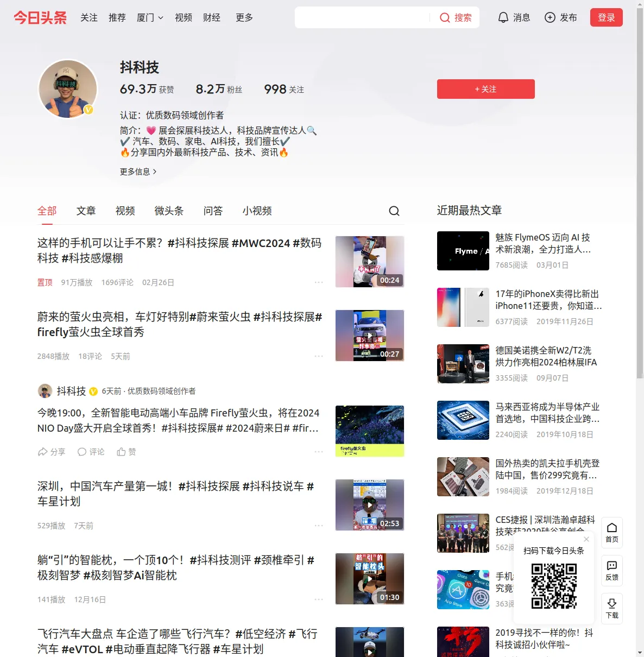
Task: Open post 这样的手机可以让手不累
Action: [x=180, y=250]
